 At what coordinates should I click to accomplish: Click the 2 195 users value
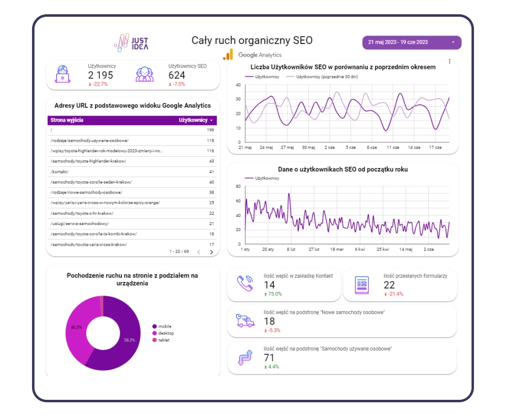point(101,75)
